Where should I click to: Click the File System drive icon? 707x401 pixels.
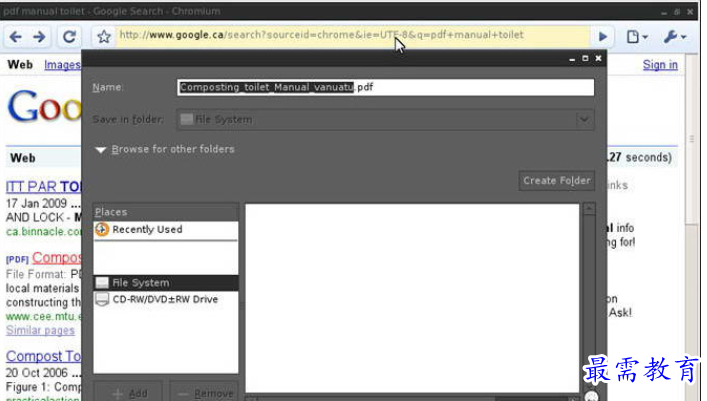click(x=102, y=283)
